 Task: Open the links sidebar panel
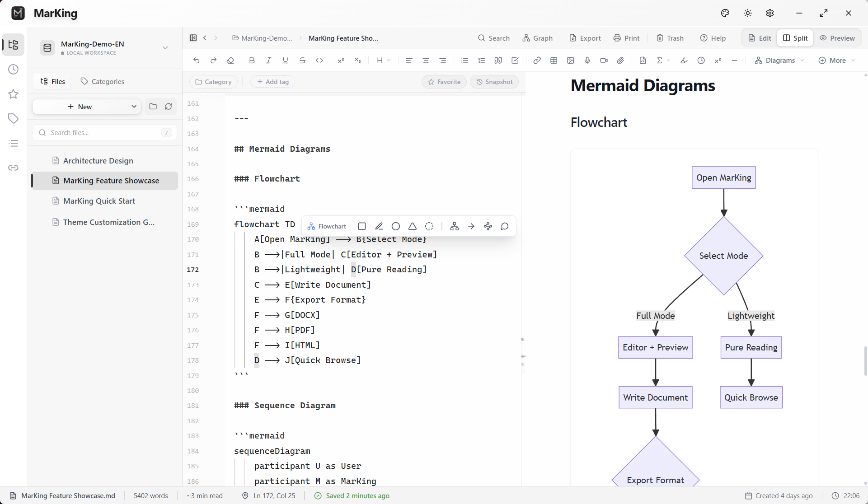[x=13, y=168]
